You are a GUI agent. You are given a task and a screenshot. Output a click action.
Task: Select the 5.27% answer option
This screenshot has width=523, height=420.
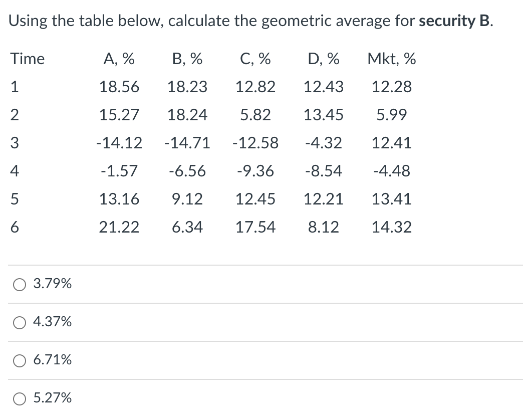coord(19,398)
